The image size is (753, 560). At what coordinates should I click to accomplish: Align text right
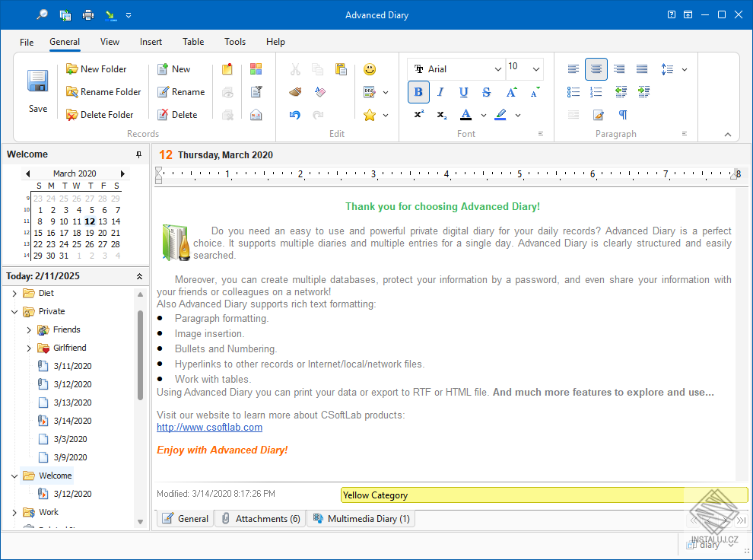[619, 69]
